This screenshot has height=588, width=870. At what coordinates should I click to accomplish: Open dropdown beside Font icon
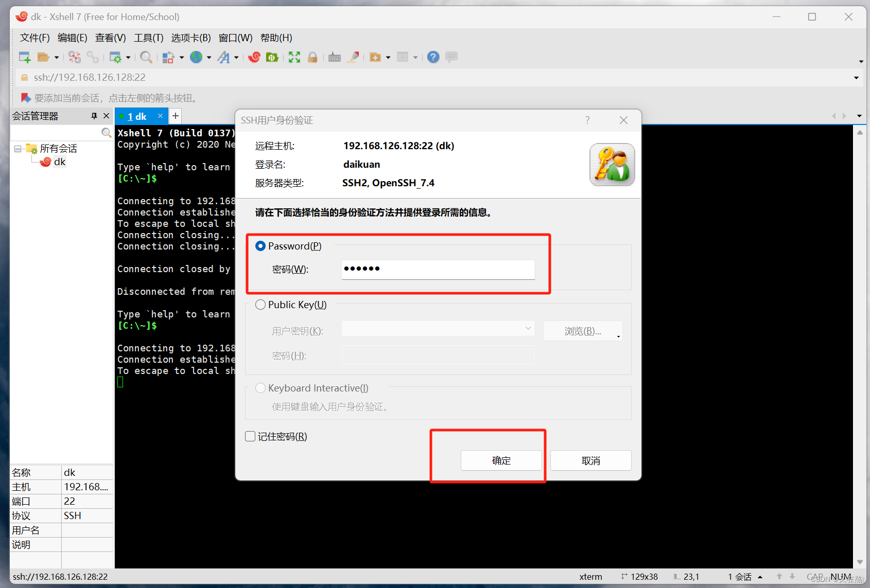click(x=236, y=58)
